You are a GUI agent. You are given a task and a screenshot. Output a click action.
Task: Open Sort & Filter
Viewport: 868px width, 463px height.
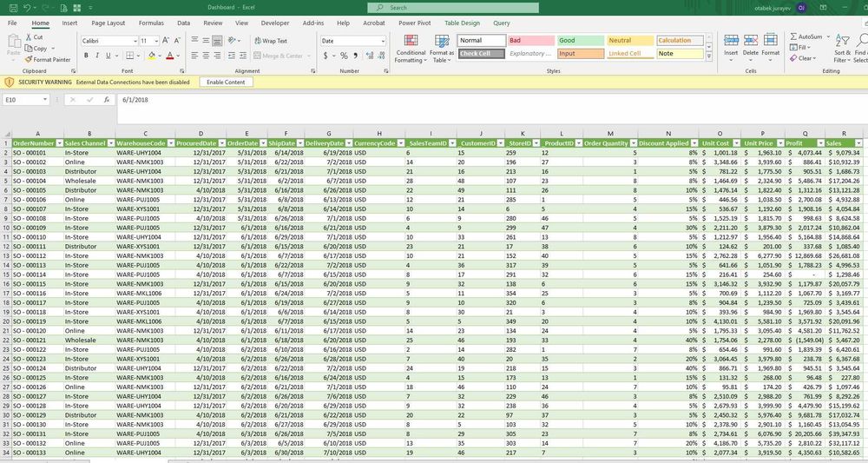point(842,48)
